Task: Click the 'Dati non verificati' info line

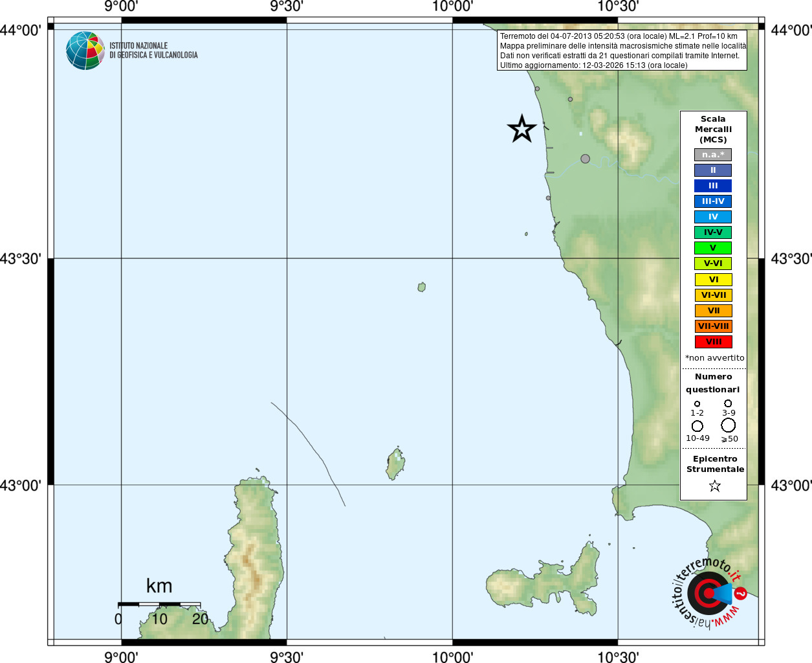Action: [x=620, y=56]
